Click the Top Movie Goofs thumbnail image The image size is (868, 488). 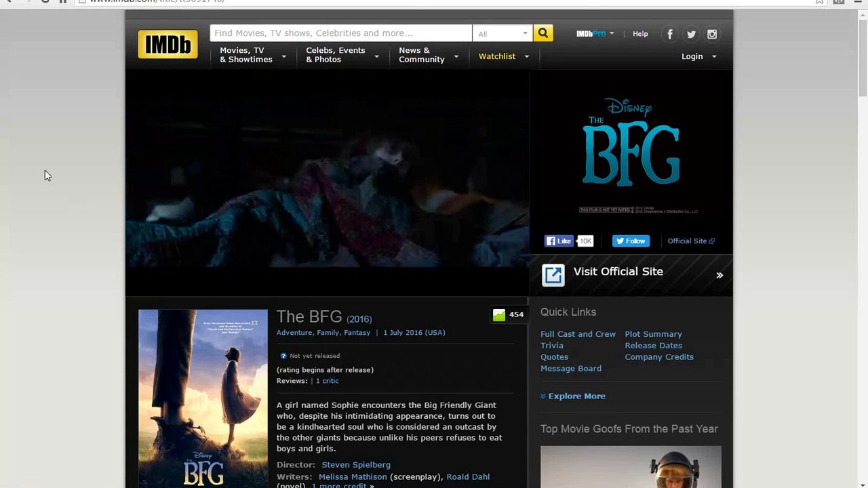[x=631, y=467]
